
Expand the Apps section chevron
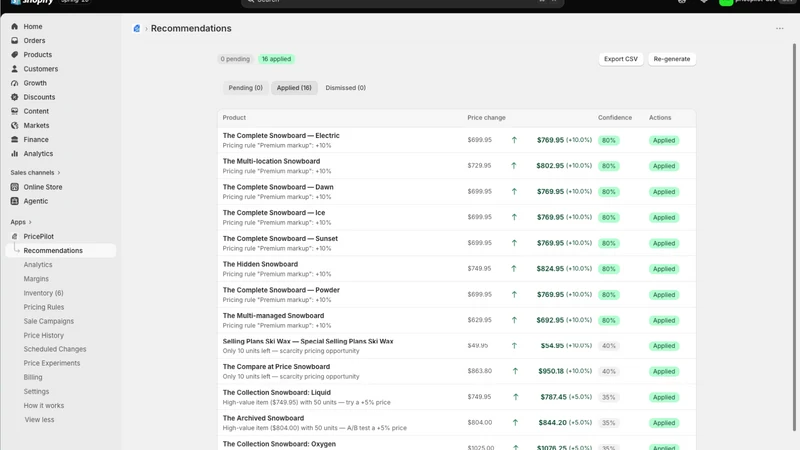(x=30, y=222)
